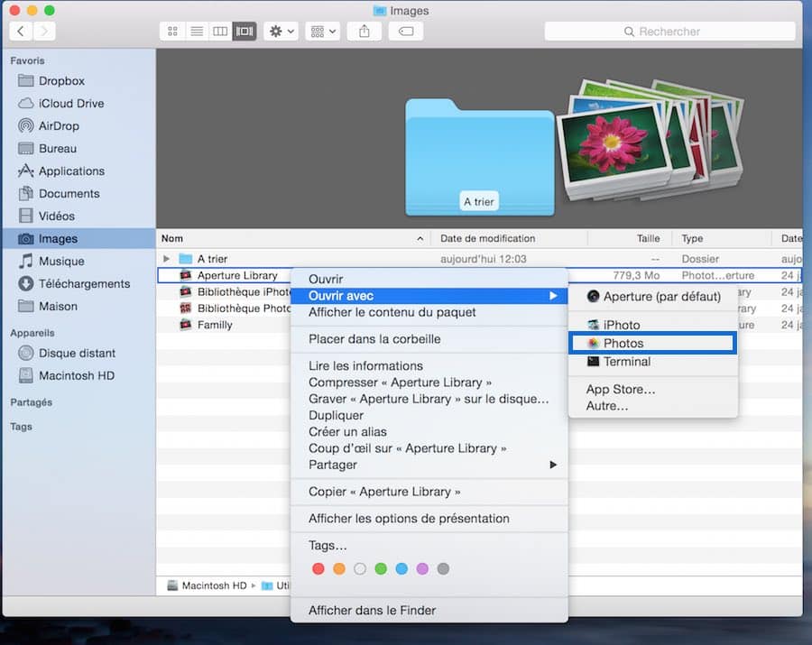Image resolution: width=812 pixels, height=645 pixels.
Task: Choose Afficher le contenu du paquet
Action: (x=429, y=312)
